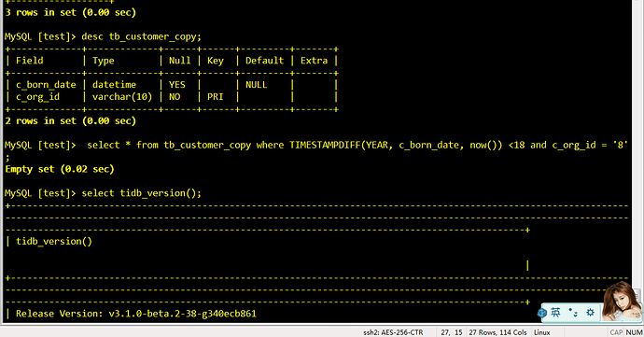Click the Linux terminal type status field
Image resolution: width=644 pixels, height=337 pixels.
[541, 332]
